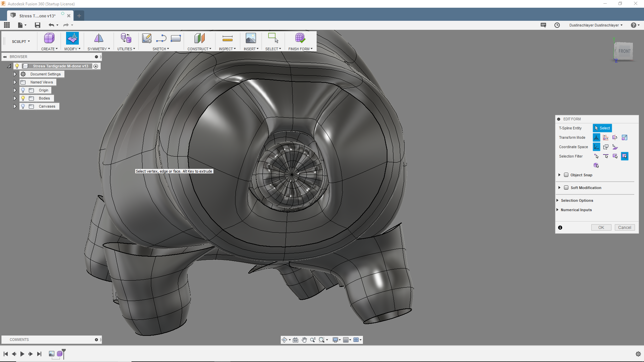Click the Utilities cylinder conversion icon
Screen dimensions: 644x362
tap(126, 38)
